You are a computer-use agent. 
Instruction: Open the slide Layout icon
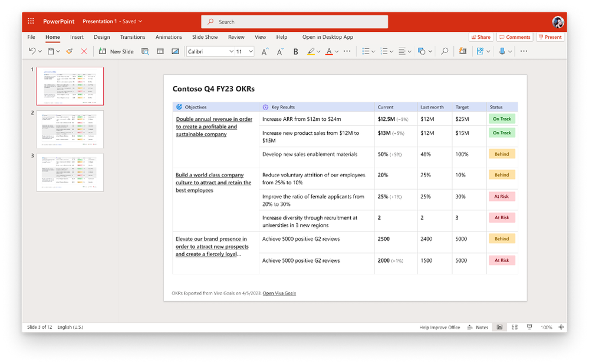tap(160, 51)
